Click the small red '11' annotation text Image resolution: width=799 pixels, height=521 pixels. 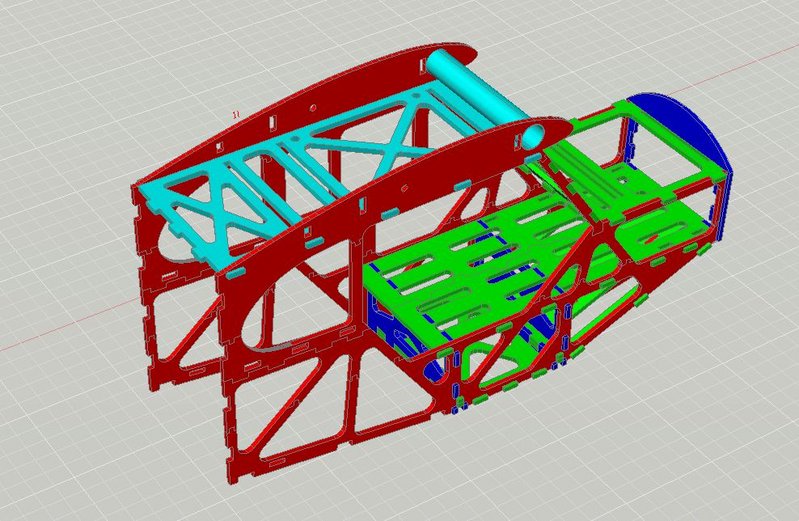point(236,114)
